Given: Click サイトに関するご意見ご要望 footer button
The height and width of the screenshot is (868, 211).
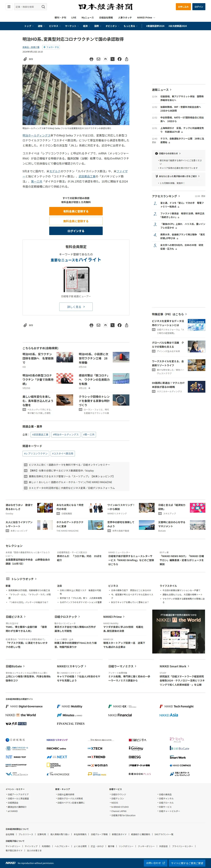Looking at the screenshot, I should tap(187, 863).
